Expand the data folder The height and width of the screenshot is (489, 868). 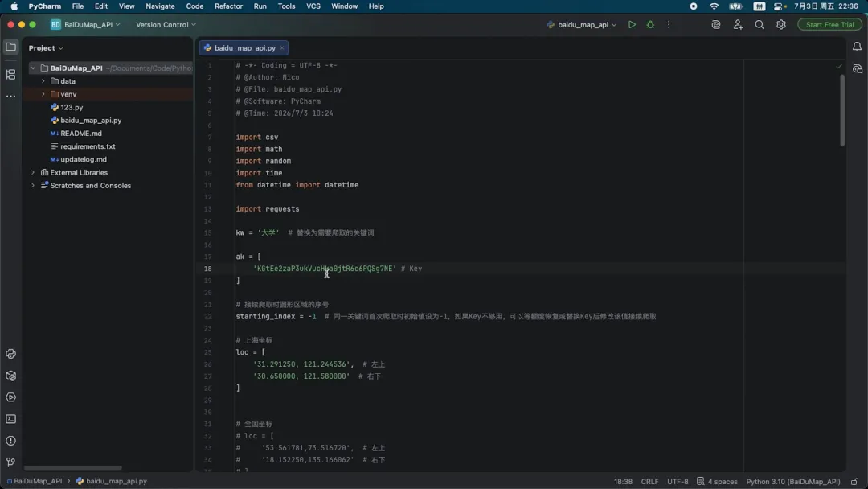point(43,81)
